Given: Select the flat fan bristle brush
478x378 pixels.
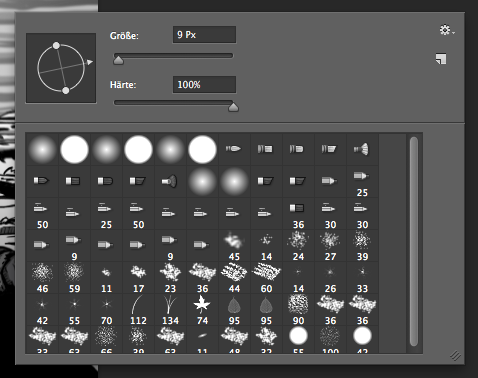Looking at the screenshot, I should pos(170,181).
